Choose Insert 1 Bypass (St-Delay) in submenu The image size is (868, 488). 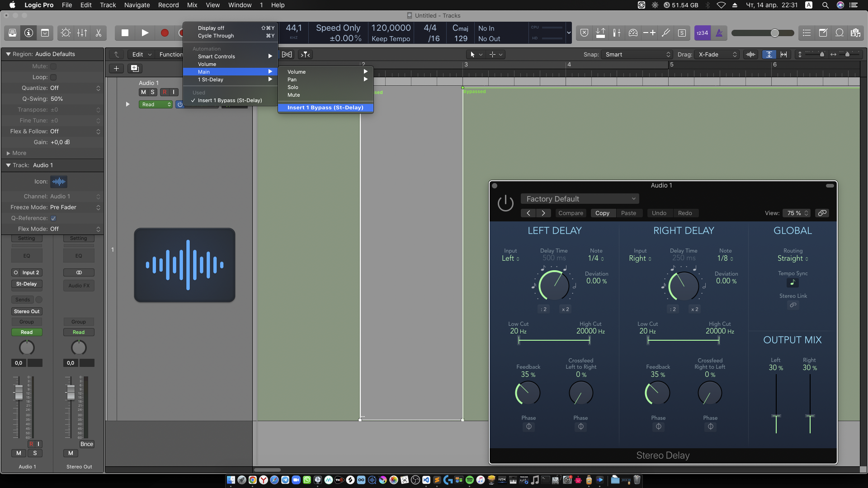click(x=325, y=108)
